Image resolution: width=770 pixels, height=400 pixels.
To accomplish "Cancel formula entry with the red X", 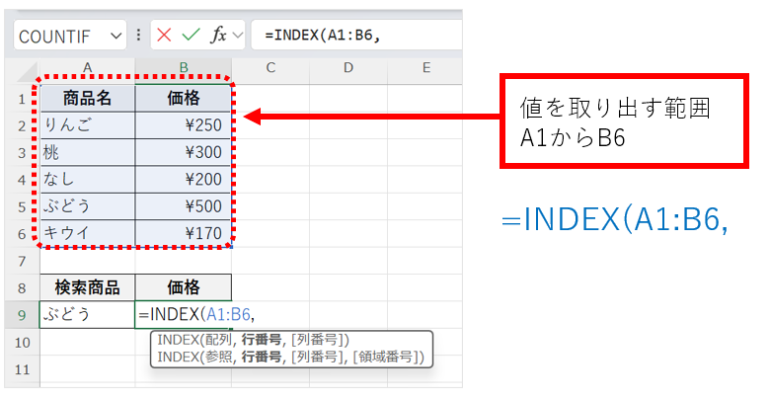I will [164, 35].
